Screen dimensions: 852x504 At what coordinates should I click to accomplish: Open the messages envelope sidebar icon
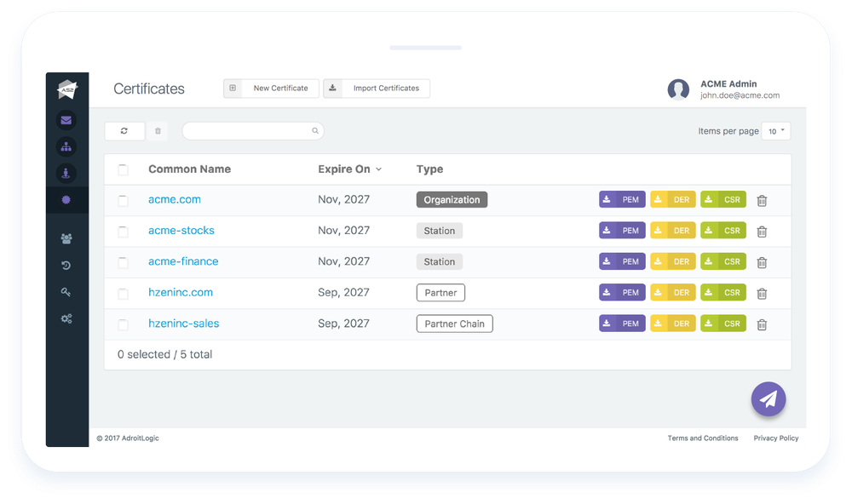tap(66, 120)
